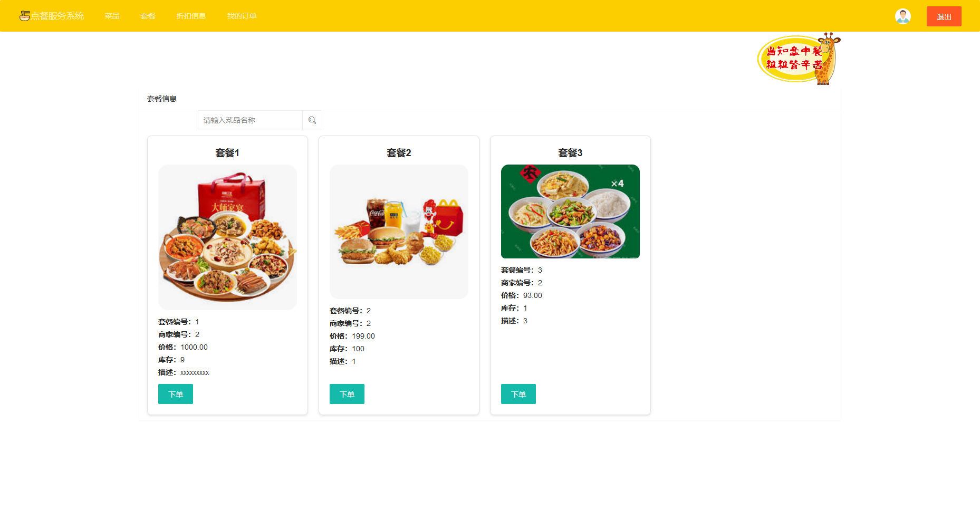
Task: Order 套餐1 with its 下单 button
Action: (176, 394)
